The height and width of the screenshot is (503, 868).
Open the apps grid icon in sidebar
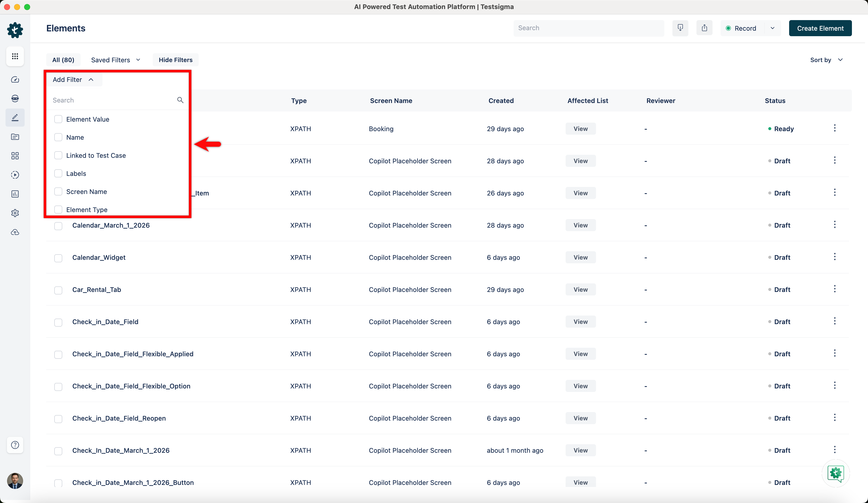15,56
